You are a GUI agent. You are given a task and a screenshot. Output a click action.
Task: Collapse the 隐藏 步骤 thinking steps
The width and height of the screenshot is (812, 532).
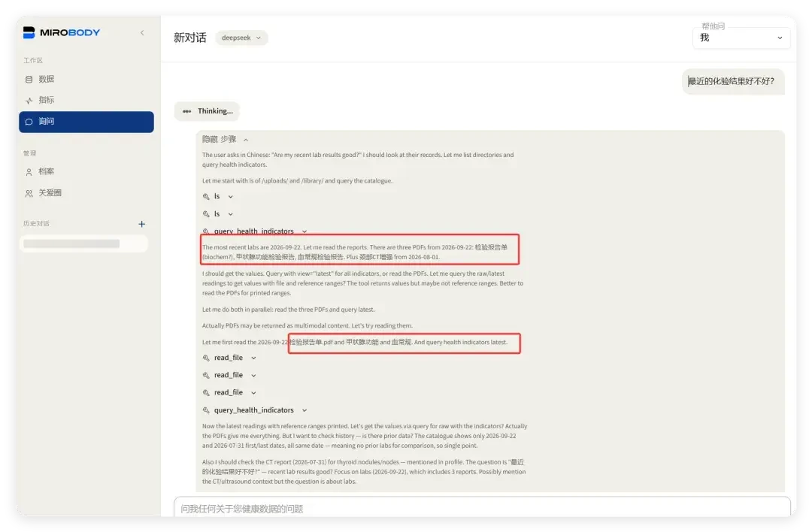pos(226,139)
